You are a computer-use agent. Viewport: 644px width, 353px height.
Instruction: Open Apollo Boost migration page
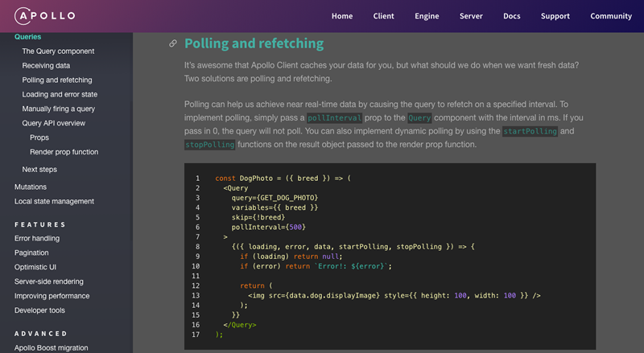coord(52,347)
